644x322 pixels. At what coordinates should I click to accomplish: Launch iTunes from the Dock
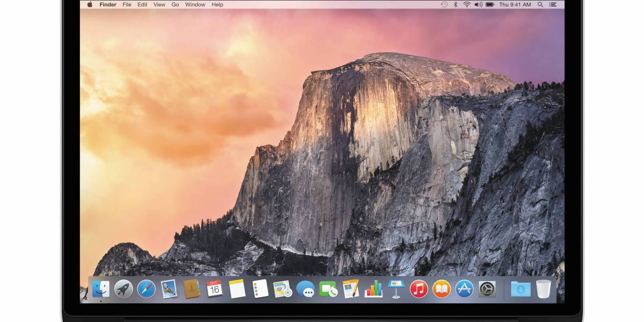click(419, 289)
